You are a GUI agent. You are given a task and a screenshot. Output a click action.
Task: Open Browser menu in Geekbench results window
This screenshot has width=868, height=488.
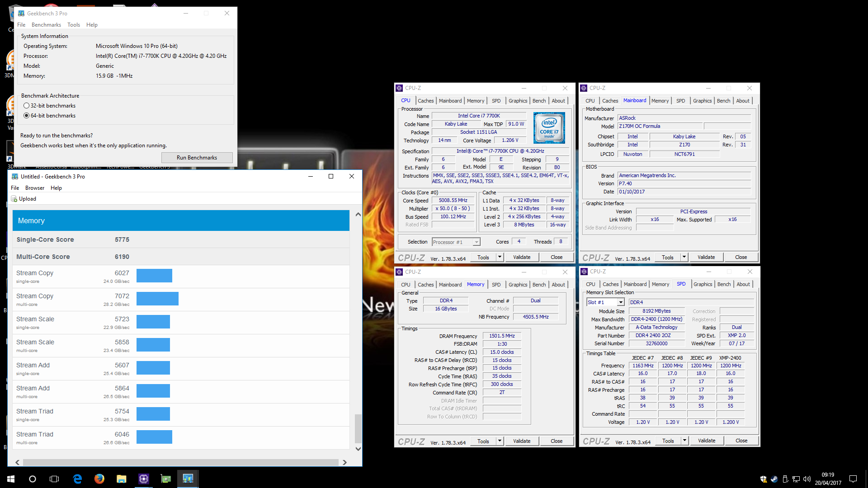pyautogui.click(x=35, y=188)
